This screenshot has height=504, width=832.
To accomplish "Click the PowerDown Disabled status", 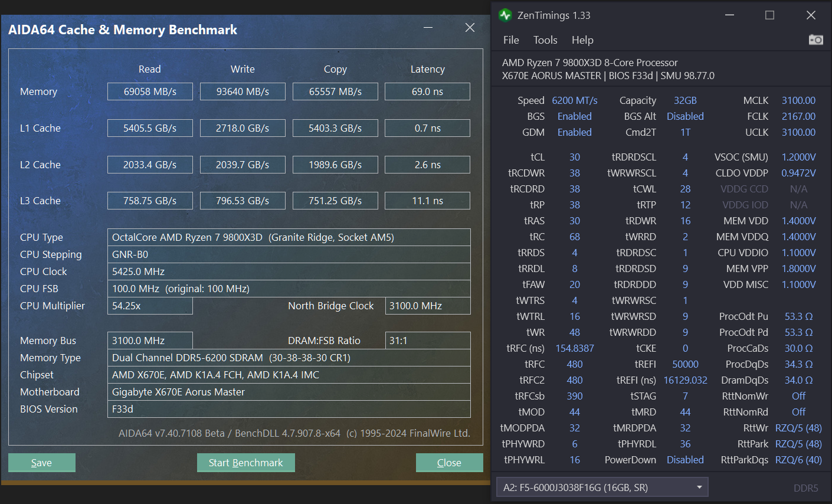I will (685, 460).
